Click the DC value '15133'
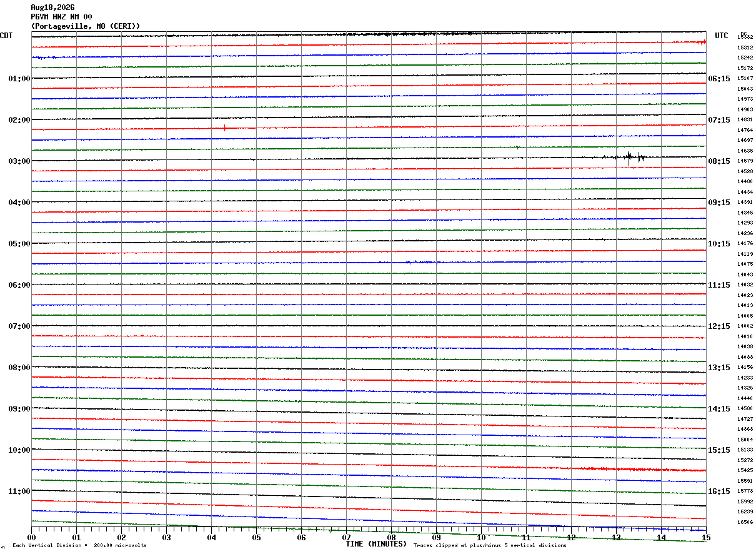Viewport: 756px width, 554px height. (x=745, y=450)
